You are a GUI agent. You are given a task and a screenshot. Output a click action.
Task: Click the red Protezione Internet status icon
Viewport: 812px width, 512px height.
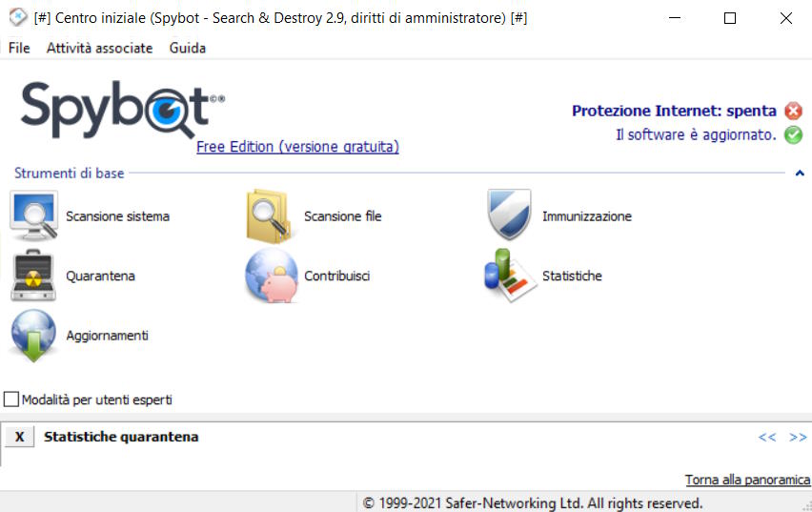[793, 111]
